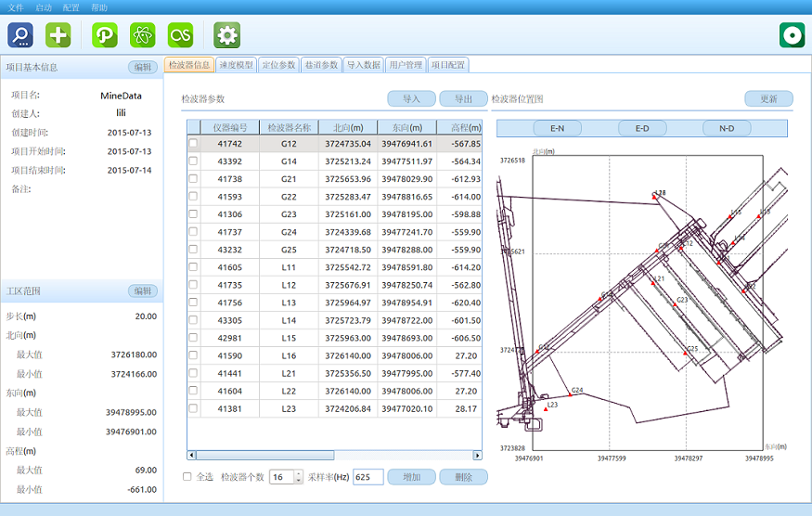Switch to the 速度模型 tab
This screenshot has height=516, width=812.
coord(236,65)
